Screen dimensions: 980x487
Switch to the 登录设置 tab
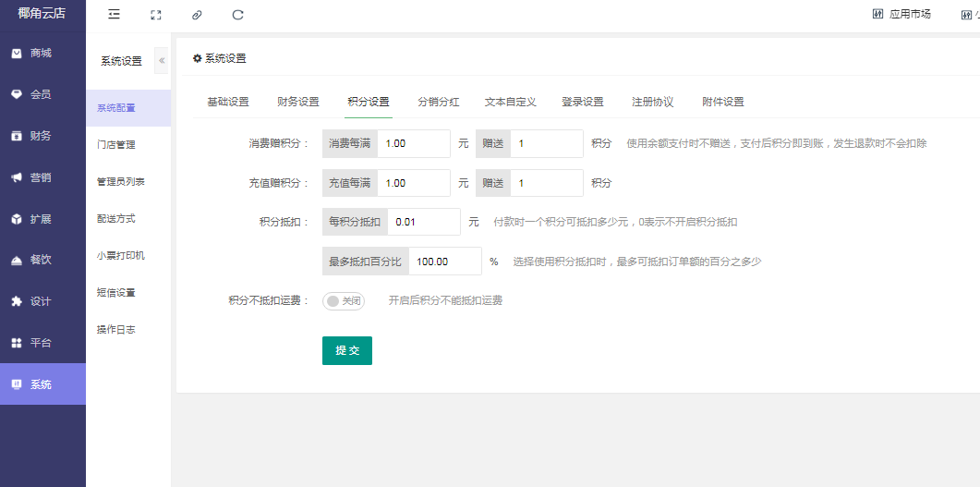point(583,102)
